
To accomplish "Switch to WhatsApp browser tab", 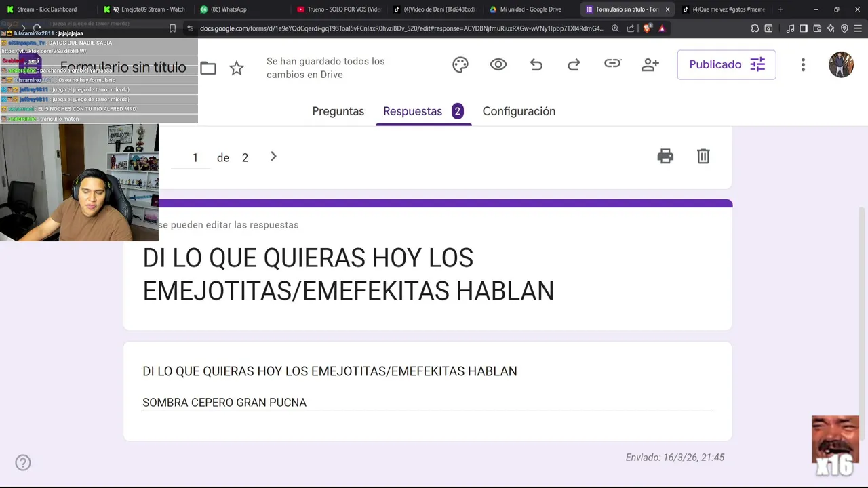I will [x=241, y=9].
